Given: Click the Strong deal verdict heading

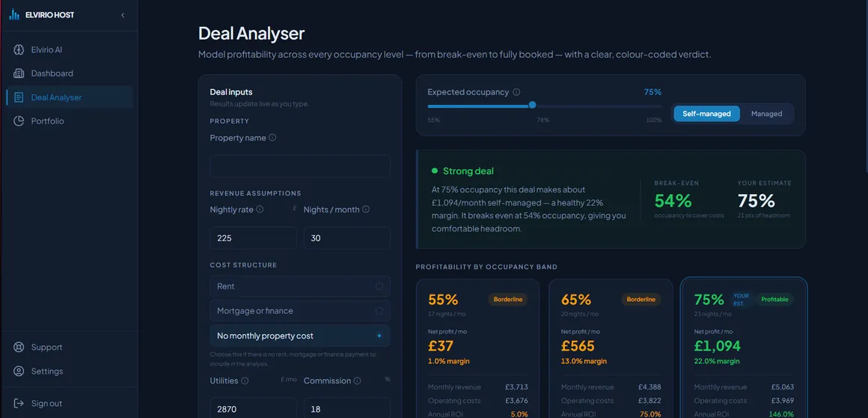Looking at the screenshot, I should coord(468,172).
